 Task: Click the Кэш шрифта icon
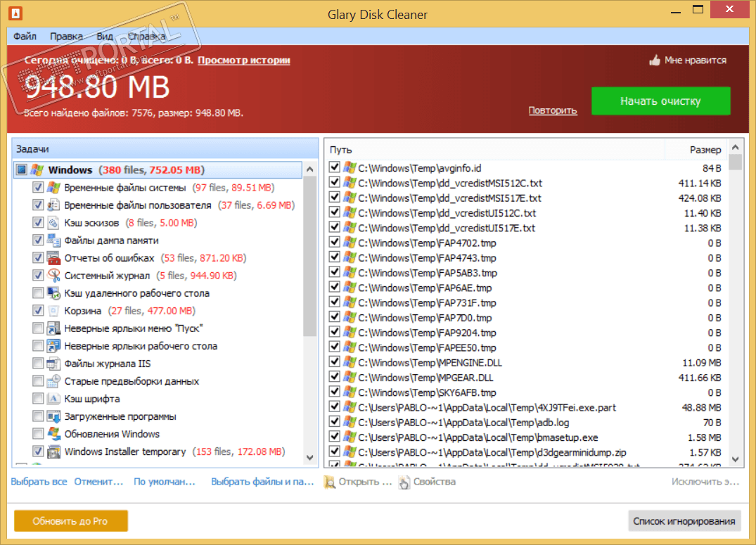pos(53,399)
